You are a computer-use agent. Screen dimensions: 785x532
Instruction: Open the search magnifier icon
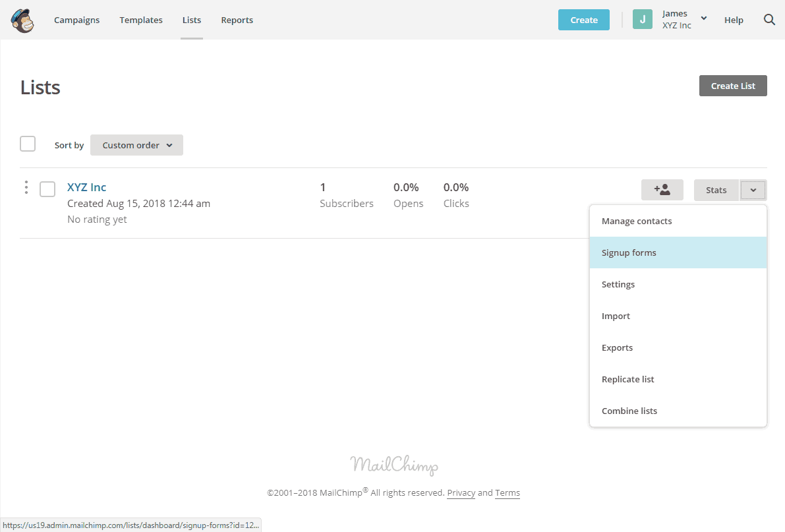[769, 20]
